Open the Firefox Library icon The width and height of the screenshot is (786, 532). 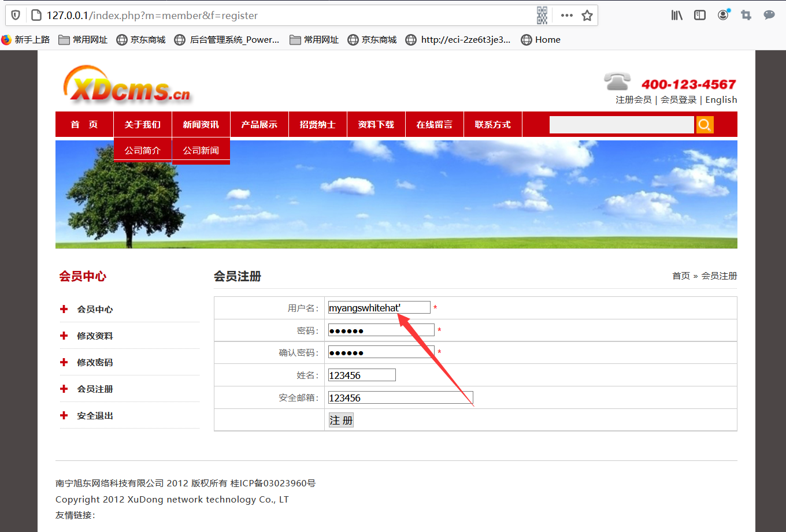677,16
